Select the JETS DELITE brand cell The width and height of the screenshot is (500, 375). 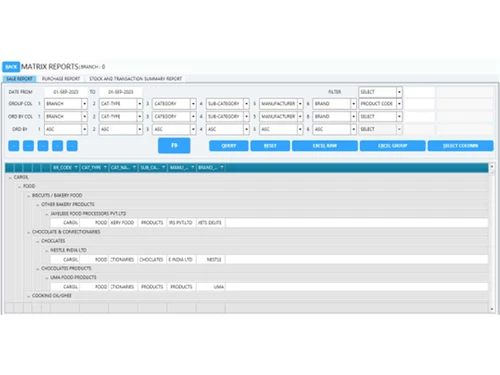click(x=211, y=223)
